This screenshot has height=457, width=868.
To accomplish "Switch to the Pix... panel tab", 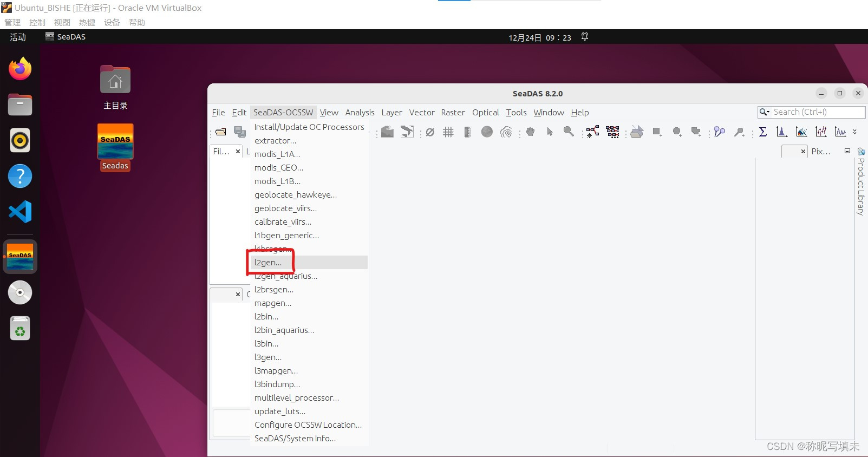I will 820,152.
